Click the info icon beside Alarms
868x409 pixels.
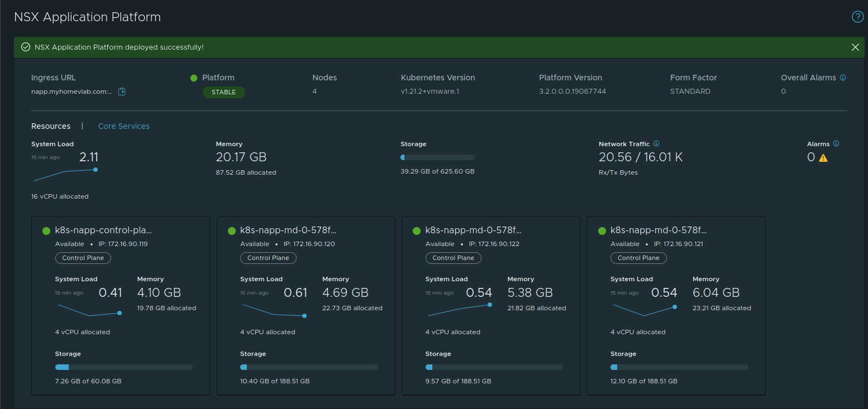tap(836, 143)
